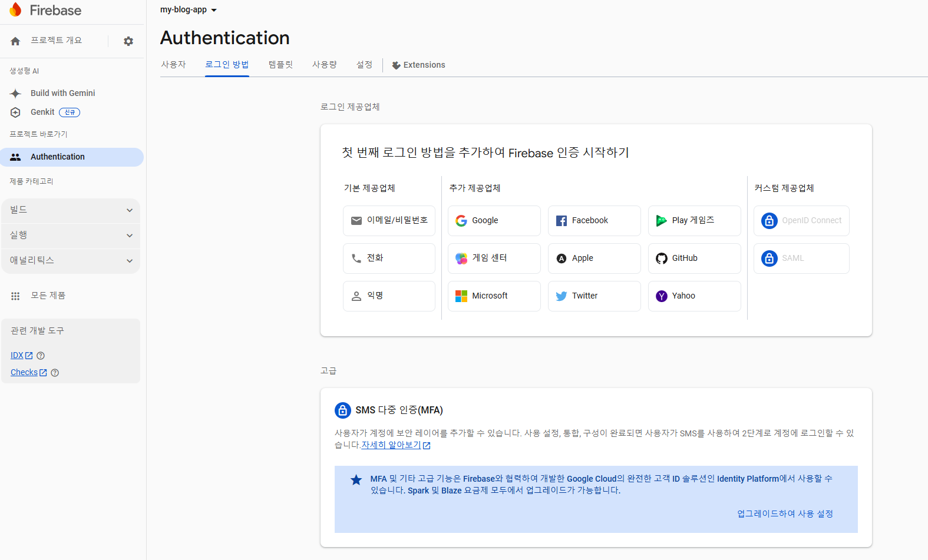Screen dimensions: 928x560
Task: Click the phone icon for 전화
Action: tap(356, 259)
